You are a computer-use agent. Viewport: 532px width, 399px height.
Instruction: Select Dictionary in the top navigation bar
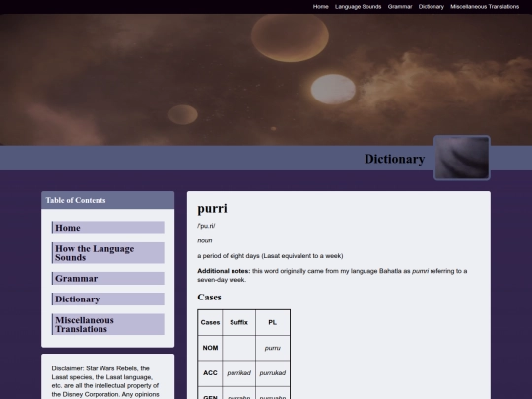[431, 7]
